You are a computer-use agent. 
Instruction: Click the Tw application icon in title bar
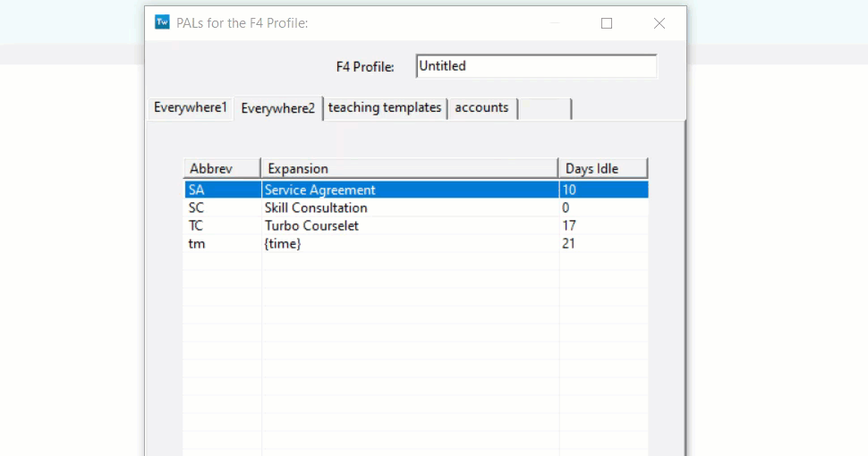162,22
